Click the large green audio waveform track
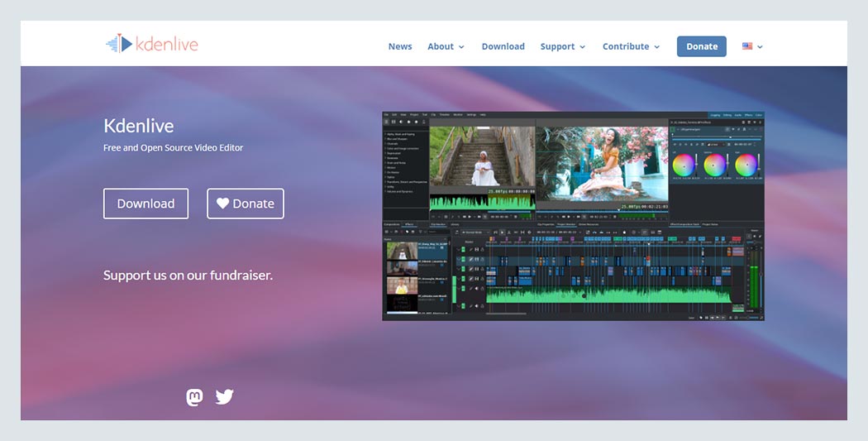This screenshot has width=868, height=441. coord(609,295)
